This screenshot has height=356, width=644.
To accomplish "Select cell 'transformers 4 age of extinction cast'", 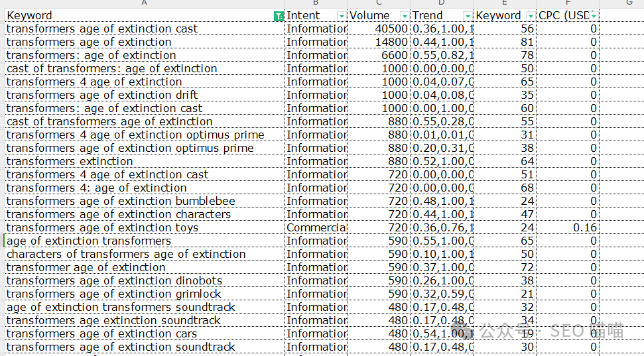I will (x=145, y=174).
